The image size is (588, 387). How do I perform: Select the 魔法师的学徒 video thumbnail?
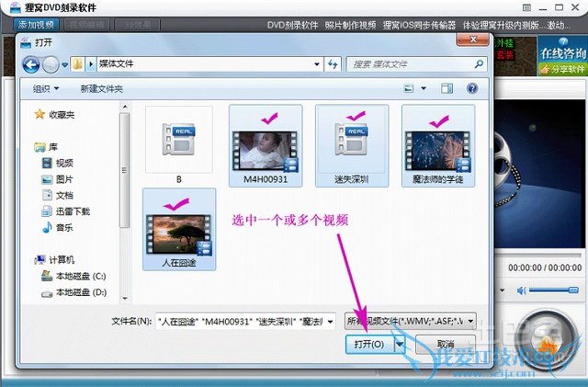coord(438,145)
